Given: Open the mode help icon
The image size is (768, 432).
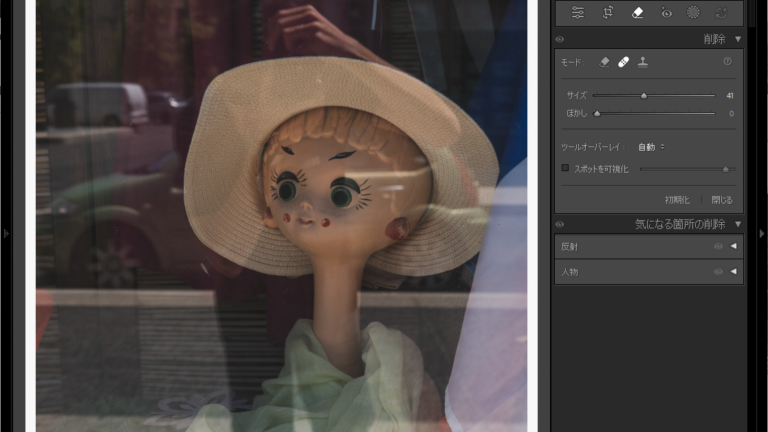Looking at the screenshot, I should coord(727,61).
